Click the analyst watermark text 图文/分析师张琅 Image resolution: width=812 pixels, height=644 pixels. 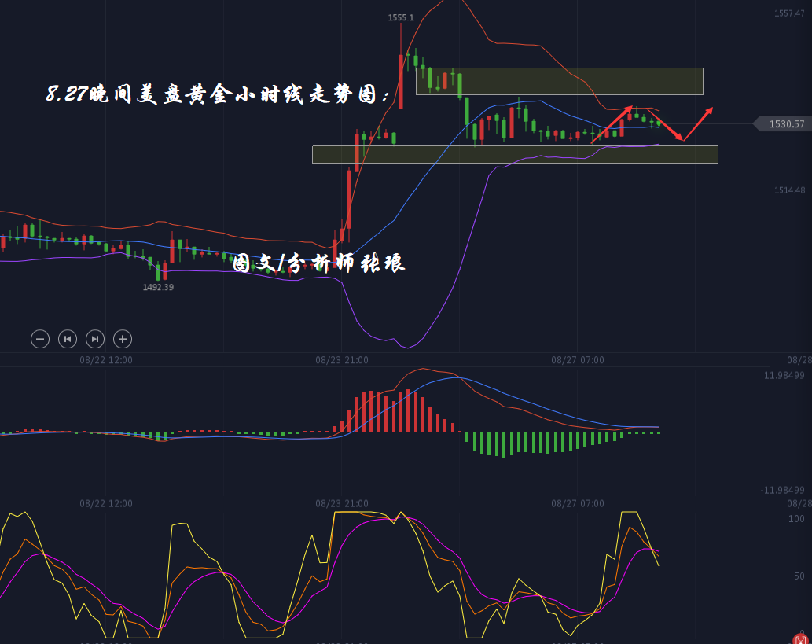319,263
